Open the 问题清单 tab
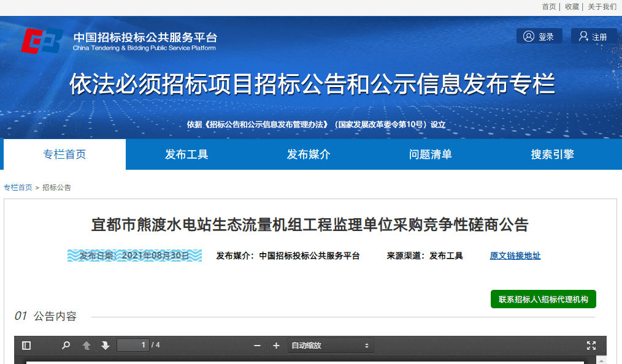The image size is (622, 364). [x=431, y=154]
